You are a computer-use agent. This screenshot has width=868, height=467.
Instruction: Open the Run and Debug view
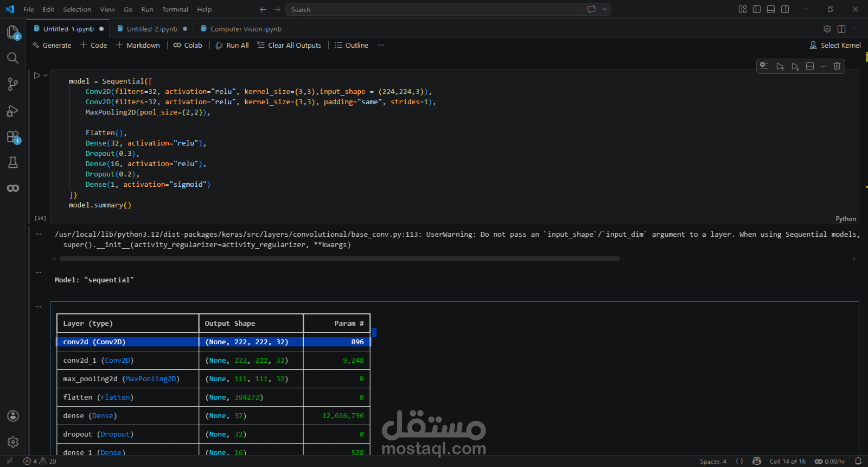click(13, 110)
